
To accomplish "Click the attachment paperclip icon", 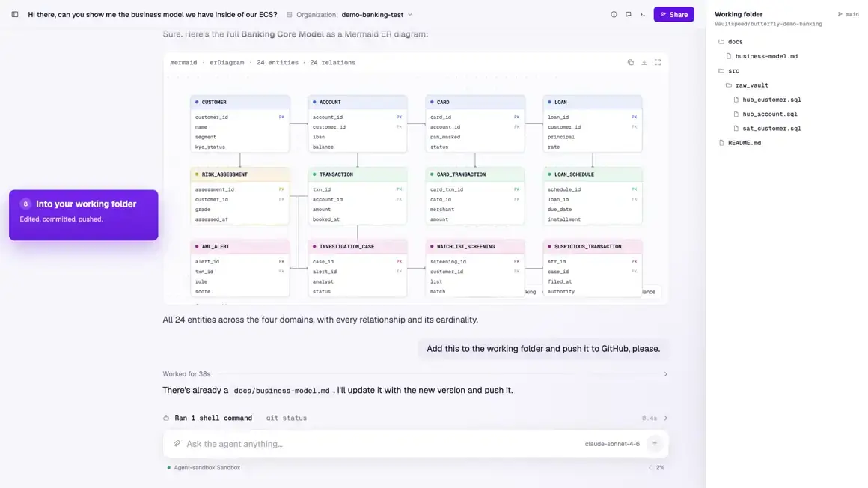I will (177, 444).
